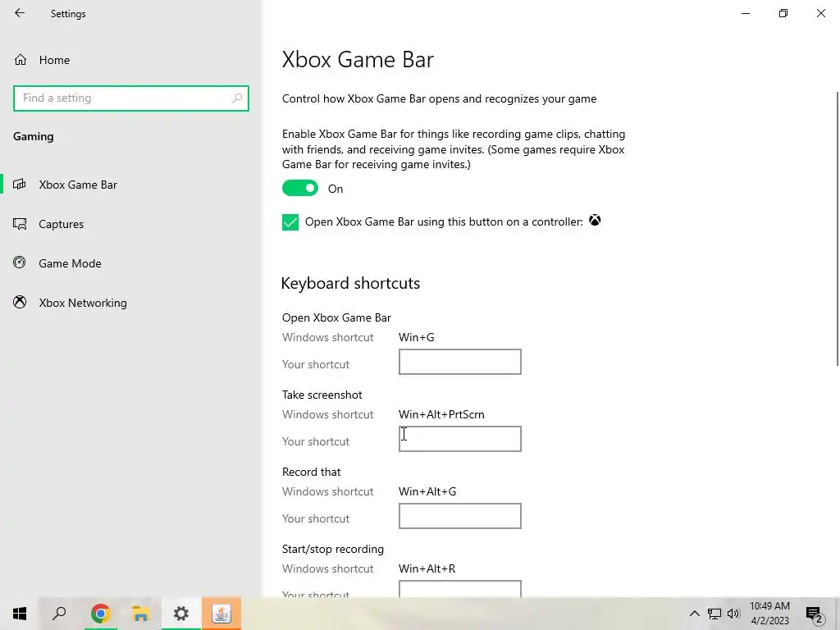The image size is (840, 630).
Task: Click the Xbox Networking logo icon
Action: (x=20, y=302)
